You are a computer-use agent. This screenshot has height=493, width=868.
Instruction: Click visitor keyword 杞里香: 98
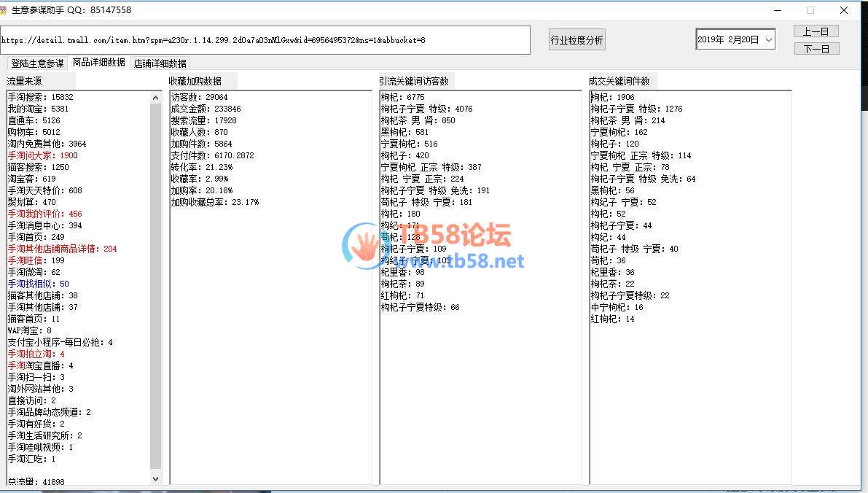[x=402, y=272]
